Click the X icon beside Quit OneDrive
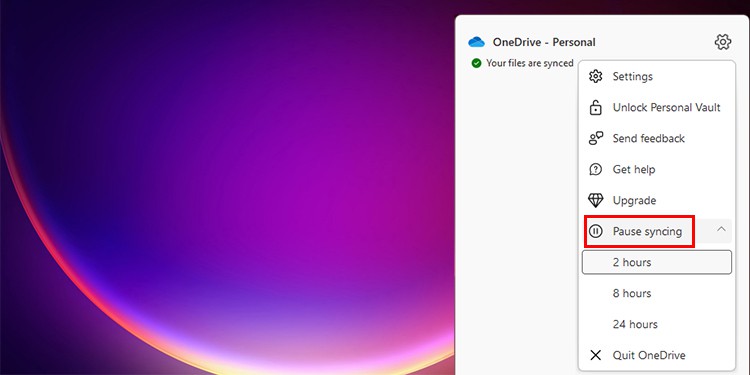 [x=596, y=355]
